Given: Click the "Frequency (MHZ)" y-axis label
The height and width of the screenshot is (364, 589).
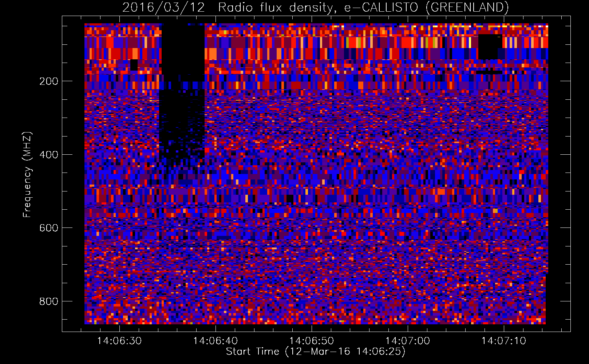Looking at the screenshot, I should pos(27,174).
